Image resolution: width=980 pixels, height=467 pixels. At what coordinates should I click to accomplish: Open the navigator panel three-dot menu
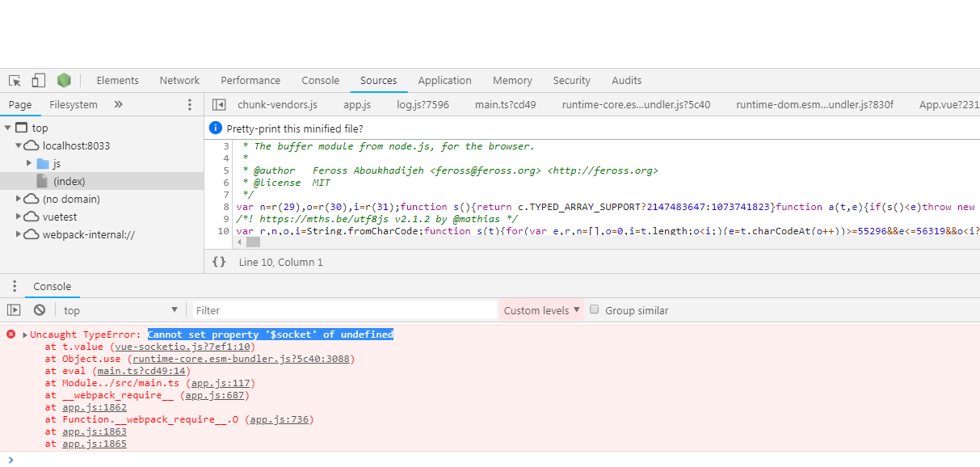pos(190,104)
